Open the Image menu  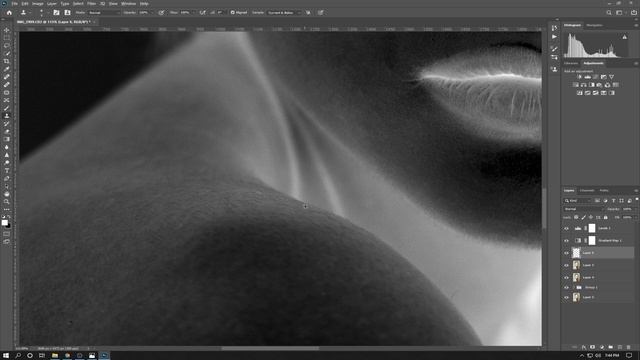(x=38, y=4)
